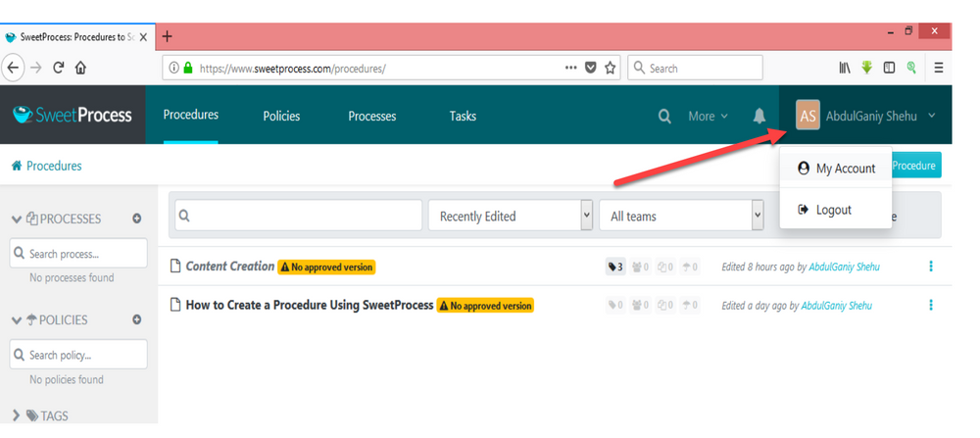This screenshot has width=980, height=438.
Task: Go to browser Home icon
Action: click(x=80, y=69)
